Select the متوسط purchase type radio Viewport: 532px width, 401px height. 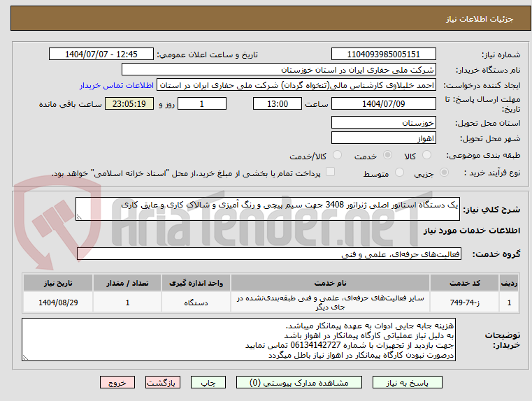point(399,173)
